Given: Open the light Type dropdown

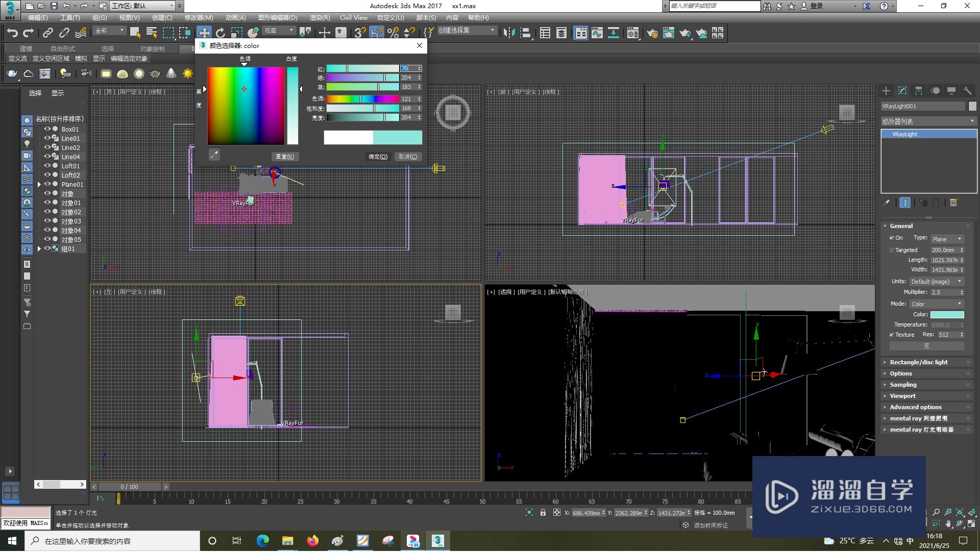Looking at the screenshot, I should [947, 239].
